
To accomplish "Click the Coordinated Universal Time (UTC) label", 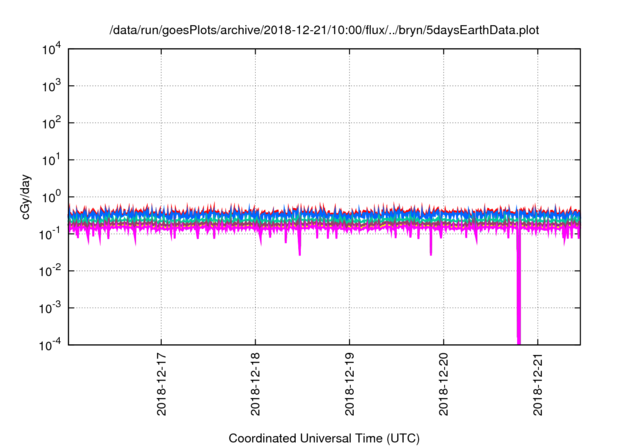I will point(324,438).
